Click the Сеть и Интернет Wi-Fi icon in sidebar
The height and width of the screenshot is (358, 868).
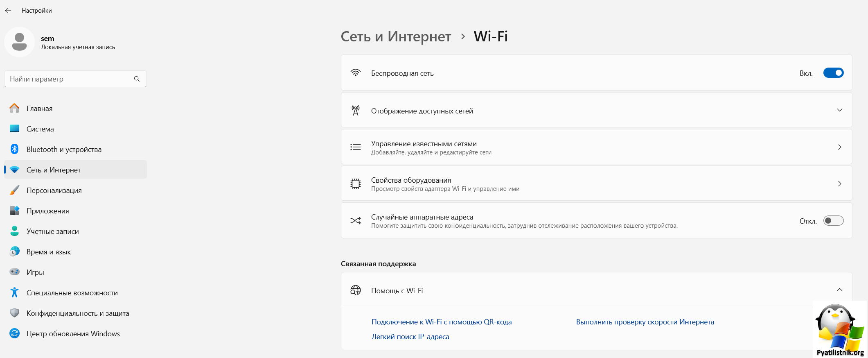14,170
